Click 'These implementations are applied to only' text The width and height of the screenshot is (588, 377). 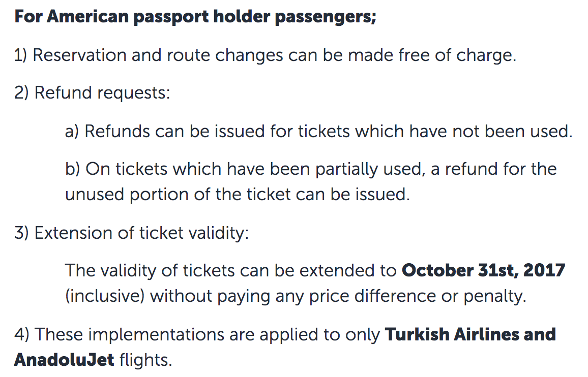(x=197, y=334)
